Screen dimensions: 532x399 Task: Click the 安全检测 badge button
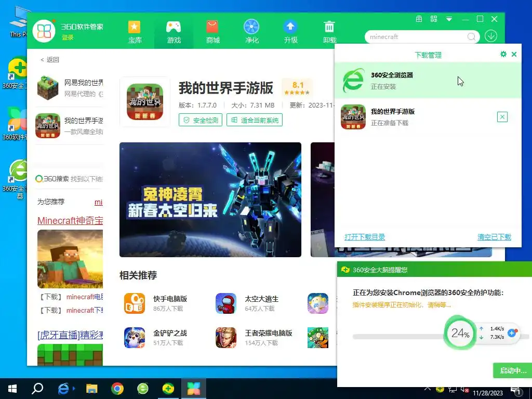[201, 120]
